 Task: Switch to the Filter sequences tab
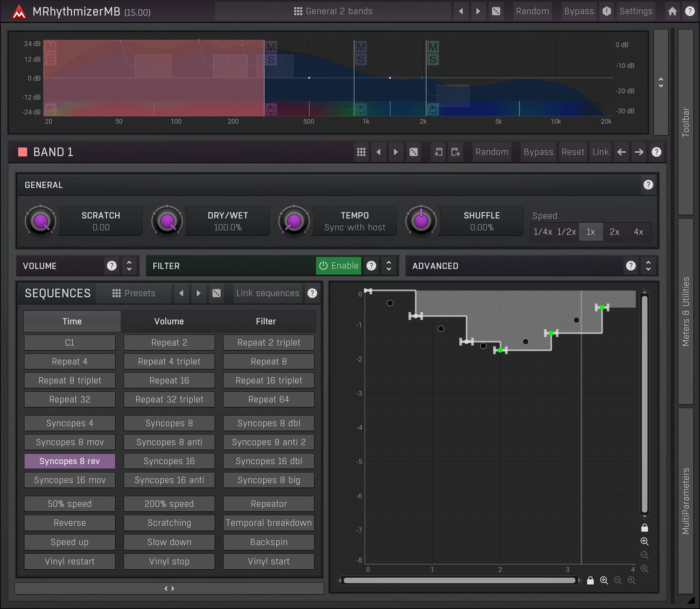[266, 321]
